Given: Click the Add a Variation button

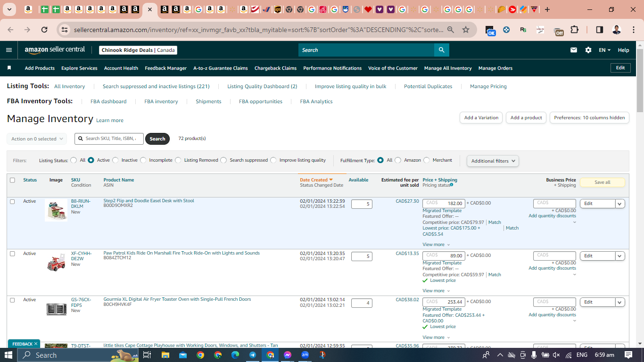Looking at the screenshot, I should 481,118.
